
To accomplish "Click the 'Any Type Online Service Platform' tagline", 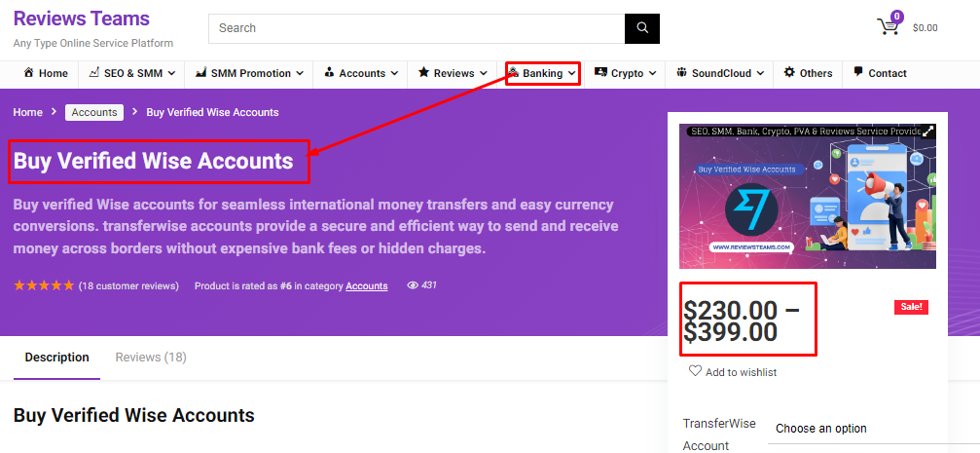I will pyautogui.click(x=93, y=43).
